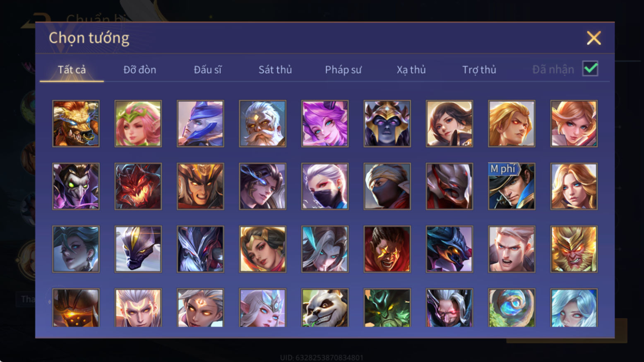Select the lion beast hero portrait

[76, 124]
